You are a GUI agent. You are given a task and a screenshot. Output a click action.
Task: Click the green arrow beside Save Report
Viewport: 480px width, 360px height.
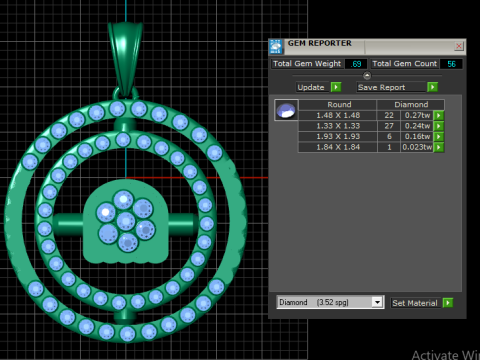click(x=432, y=87)
